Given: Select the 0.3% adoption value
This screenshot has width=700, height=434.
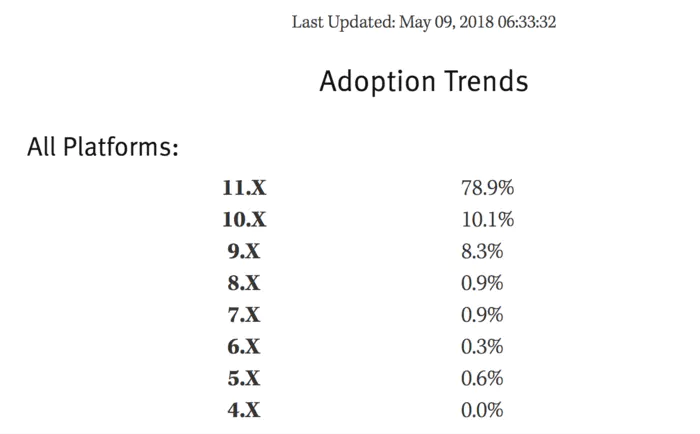Looking at the screenshot, I should [x=482, y=347].
